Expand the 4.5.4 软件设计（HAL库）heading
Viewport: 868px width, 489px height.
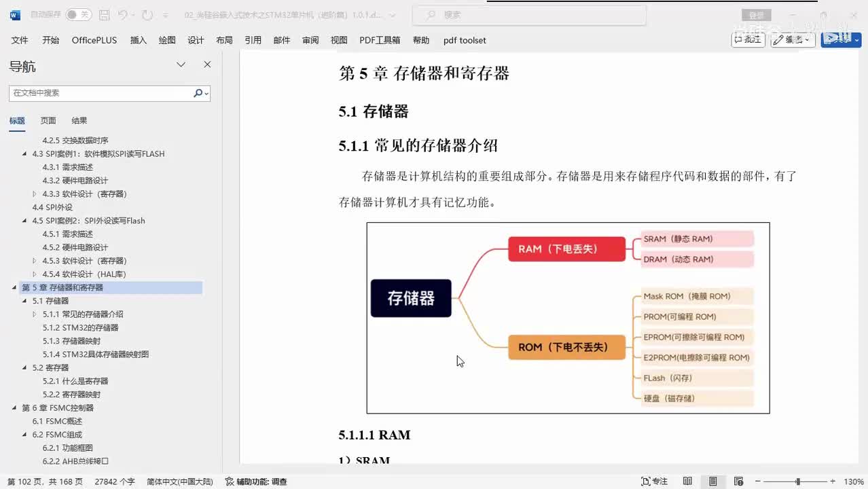35,274
